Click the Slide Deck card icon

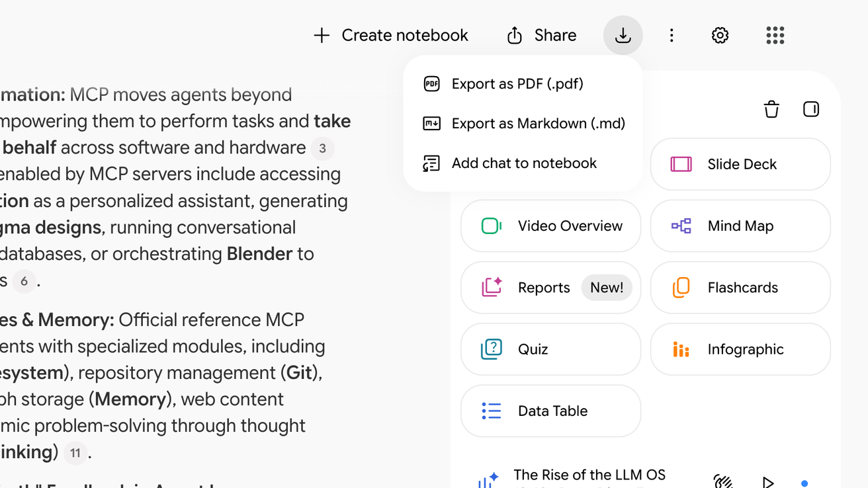point(681,164)
